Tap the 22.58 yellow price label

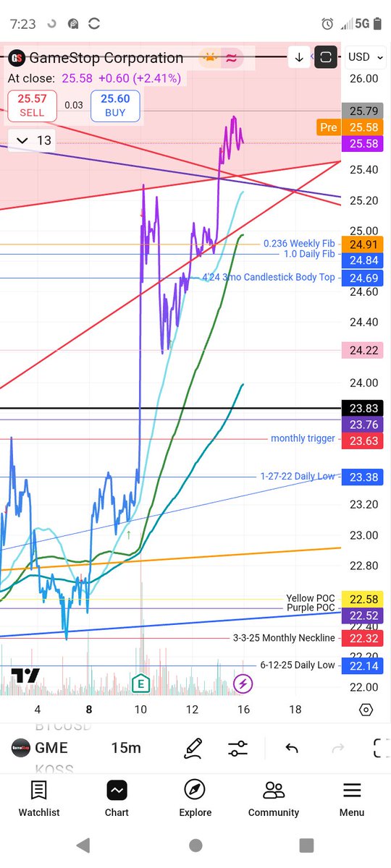pyautogui.click(x=363, y=600)
